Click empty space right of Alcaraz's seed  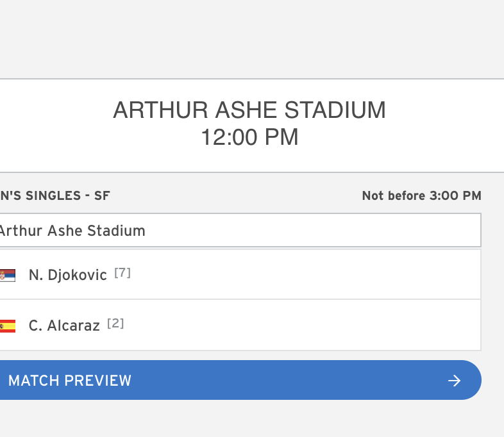[308, 326]
